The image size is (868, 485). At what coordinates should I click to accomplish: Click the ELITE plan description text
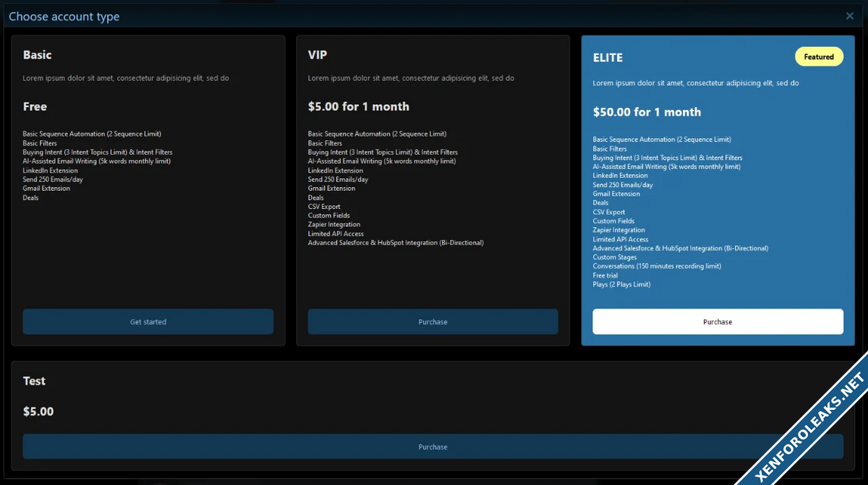696,83
